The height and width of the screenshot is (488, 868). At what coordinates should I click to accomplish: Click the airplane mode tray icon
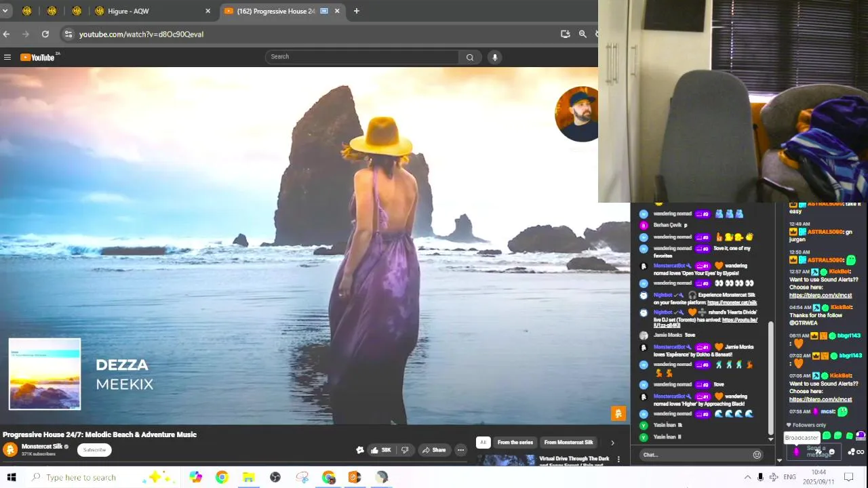[x=774, y=477]
